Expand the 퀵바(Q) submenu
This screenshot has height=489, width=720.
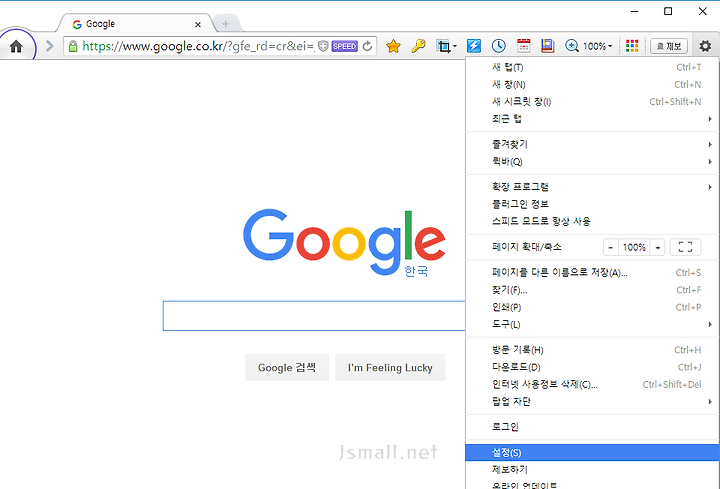(x=592, y=162)
